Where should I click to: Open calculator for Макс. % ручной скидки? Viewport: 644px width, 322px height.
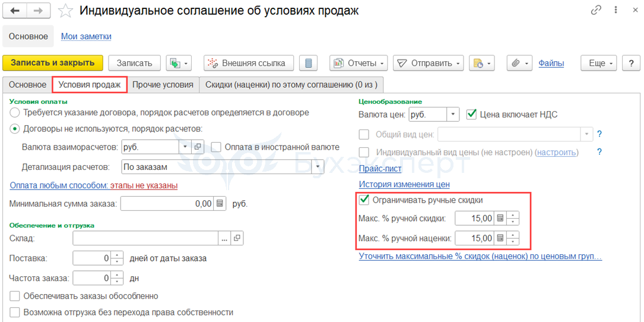click(500, 218)
